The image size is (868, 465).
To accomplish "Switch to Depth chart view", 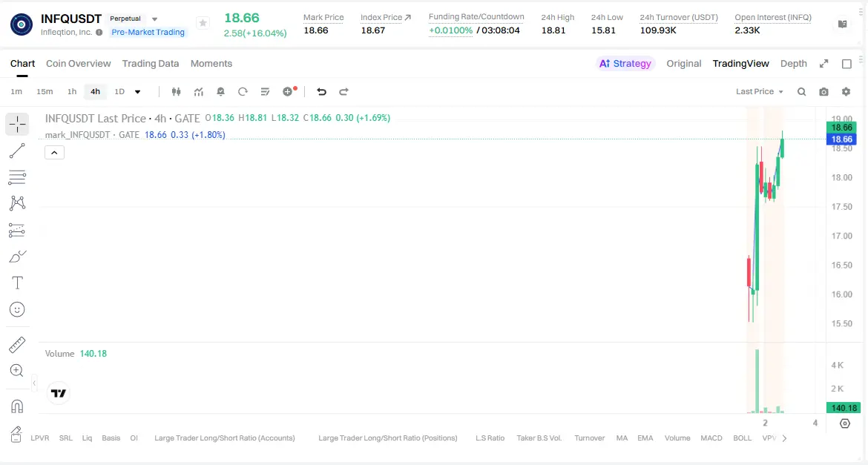I will point(793,64).
